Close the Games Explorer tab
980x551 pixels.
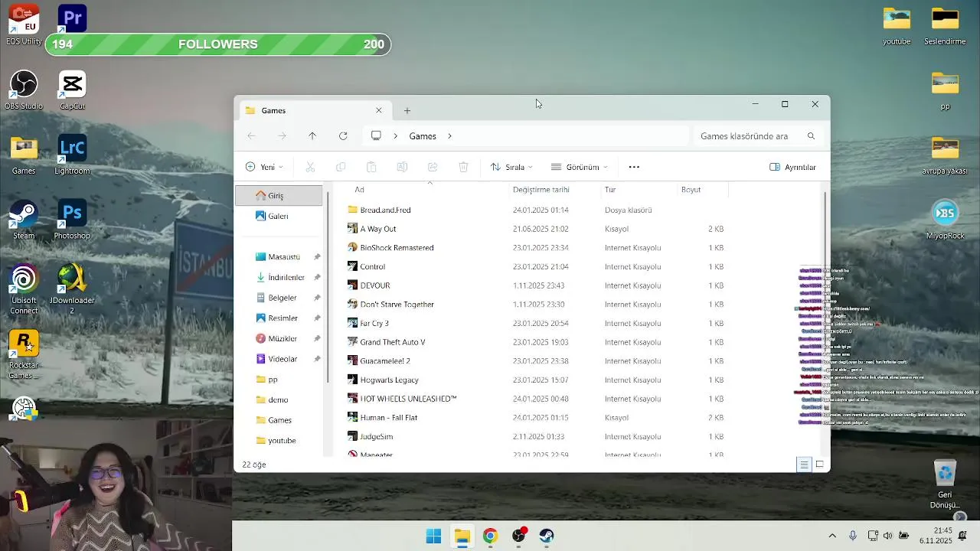(x=378, y=110)
